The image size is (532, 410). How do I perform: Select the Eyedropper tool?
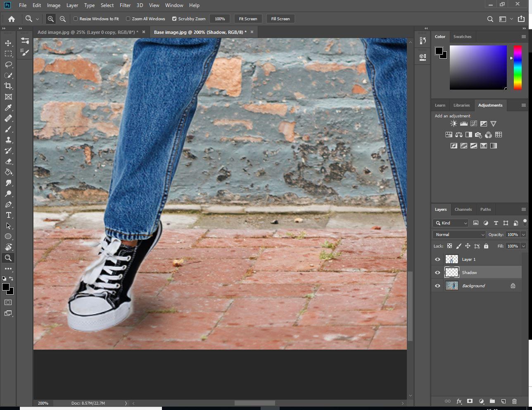(x=8, y=107)
